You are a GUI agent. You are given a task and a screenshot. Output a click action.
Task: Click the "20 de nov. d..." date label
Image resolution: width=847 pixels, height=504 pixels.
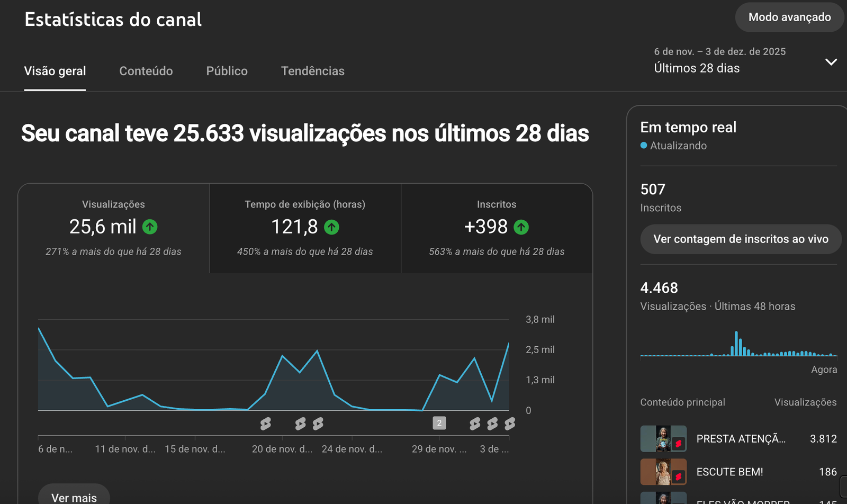coord(282,449)
